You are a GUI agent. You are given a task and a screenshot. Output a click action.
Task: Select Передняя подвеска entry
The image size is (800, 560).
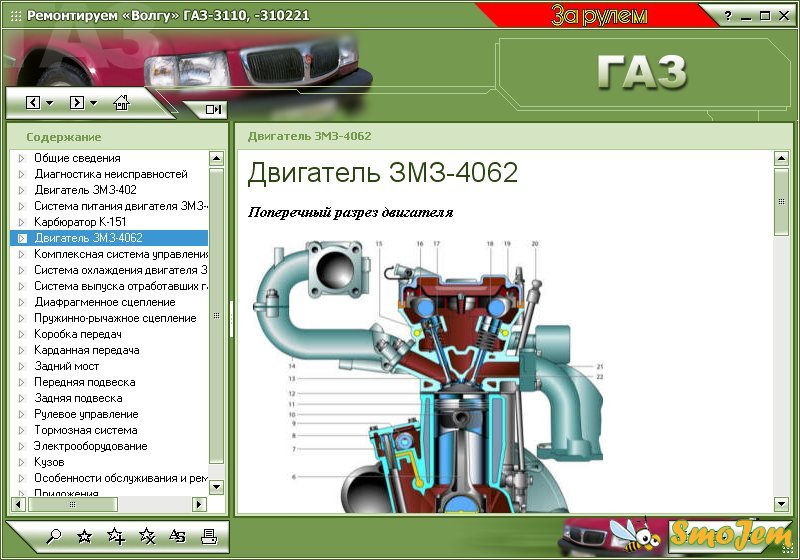pos(84,383)
